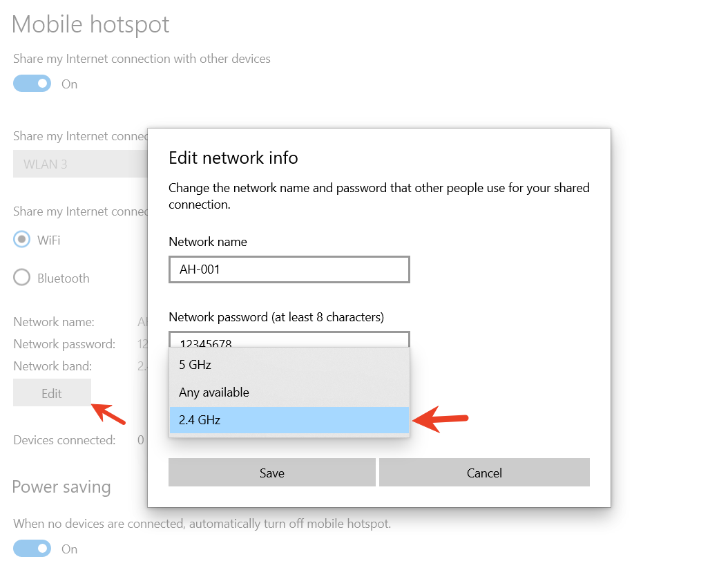This screenshot has height=588, width=719.
Task: Choose the Bluetooth sharing radio button
Action: (22, 278)
